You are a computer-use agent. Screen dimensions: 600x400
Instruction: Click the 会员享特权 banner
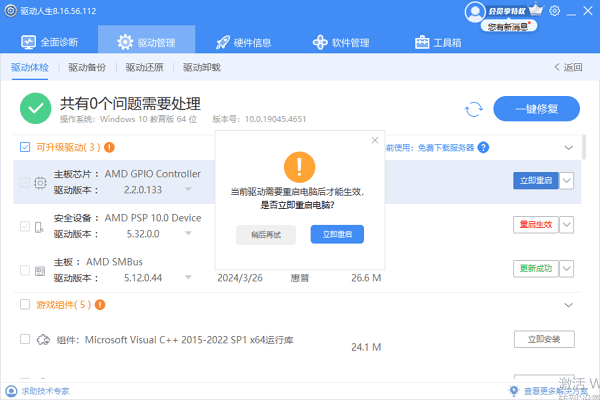tap(507, 11)
